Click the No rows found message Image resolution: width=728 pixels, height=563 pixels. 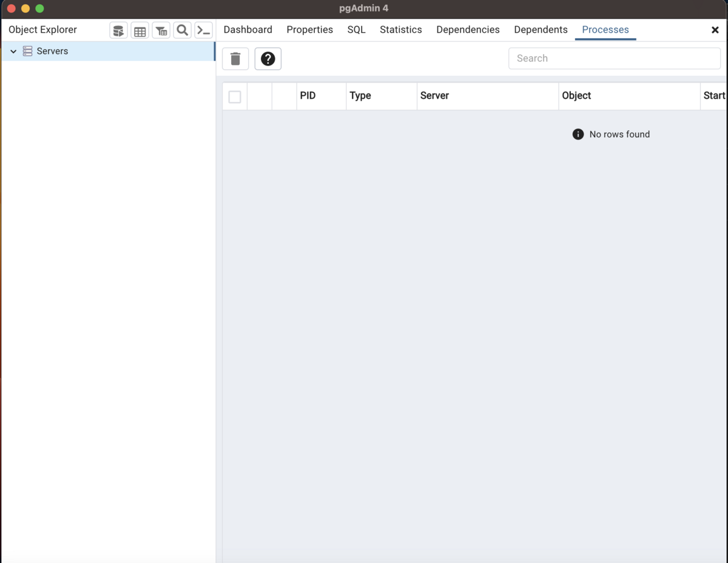[619, 134]
